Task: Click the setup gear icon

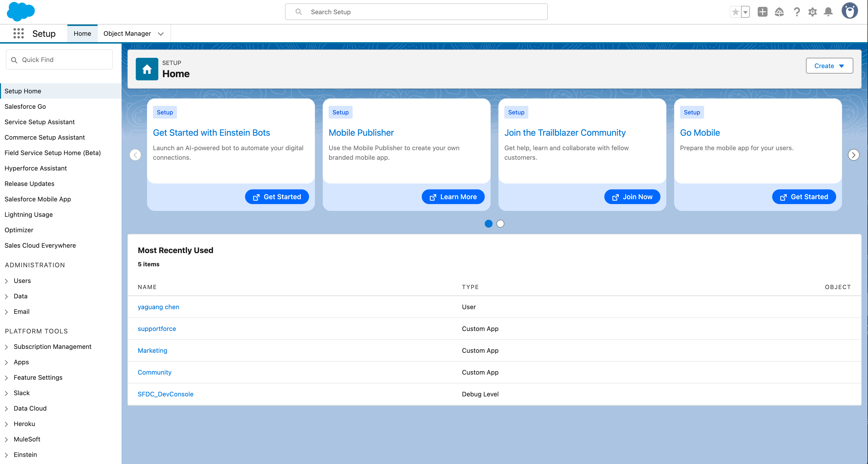Action: [x=812, y=12]
